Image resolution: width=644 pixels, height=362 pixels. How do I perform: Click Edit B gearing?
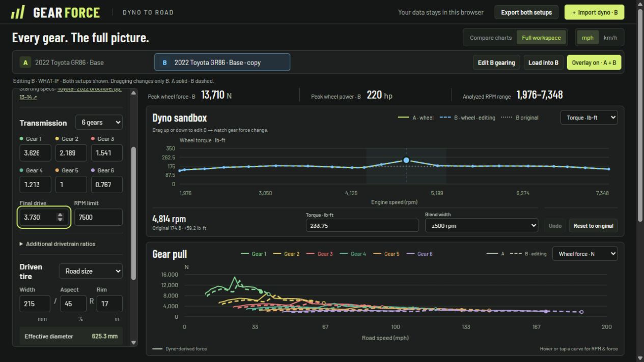point(496,63)
